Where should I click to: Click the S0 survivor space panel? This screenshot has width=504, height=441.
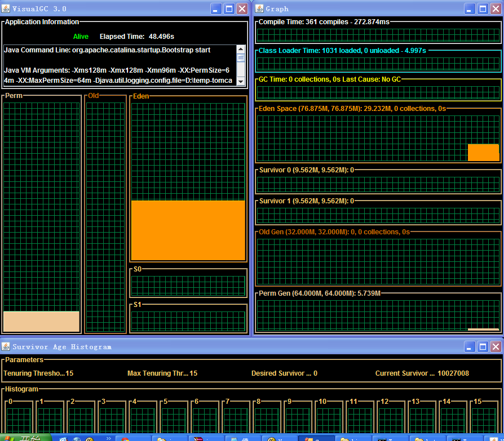click(188, 286)
